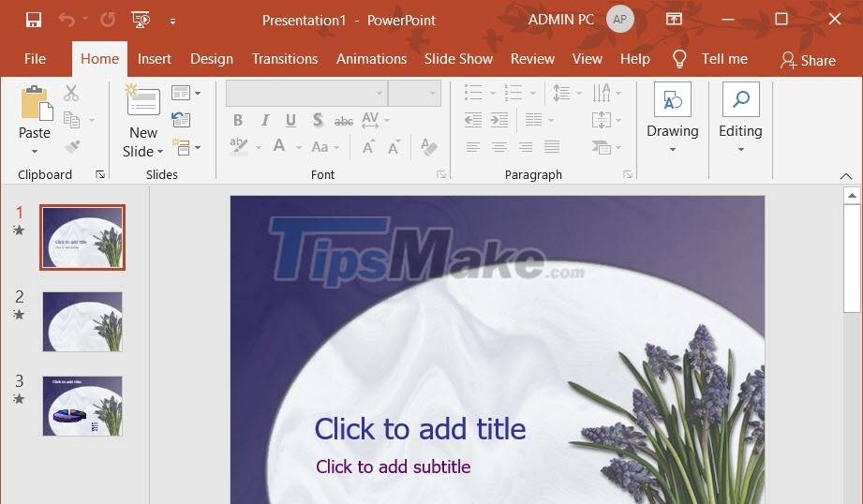Viewport: 863px width, 504px height.
Task: Click the Font Color A button
Action: [x=279, y=146]
